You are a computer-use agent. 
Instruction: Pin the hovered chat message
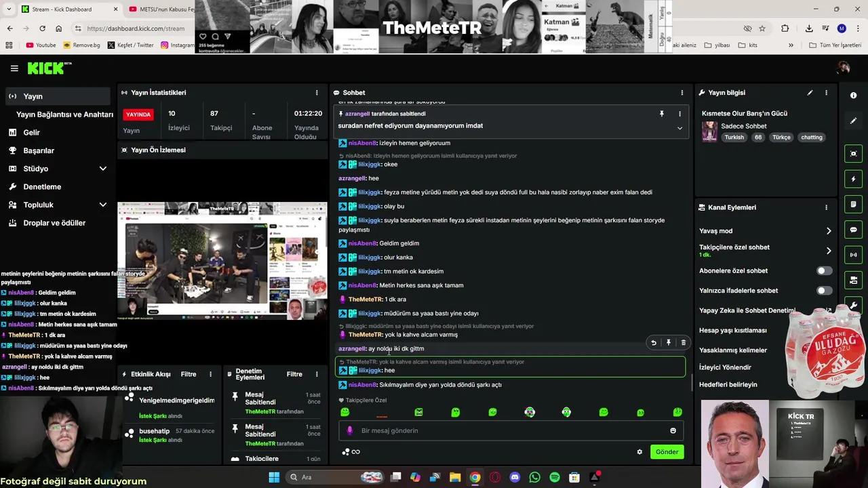[x=669, y=343]
